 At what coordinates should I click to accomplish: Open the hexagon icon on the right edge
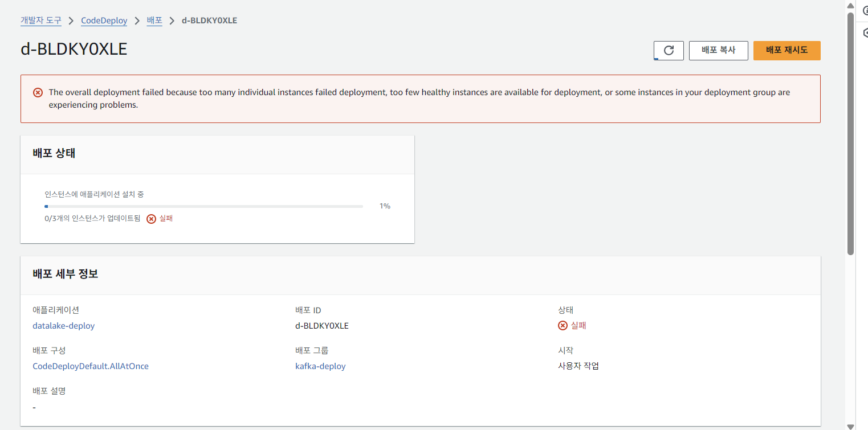pos(865,33)
